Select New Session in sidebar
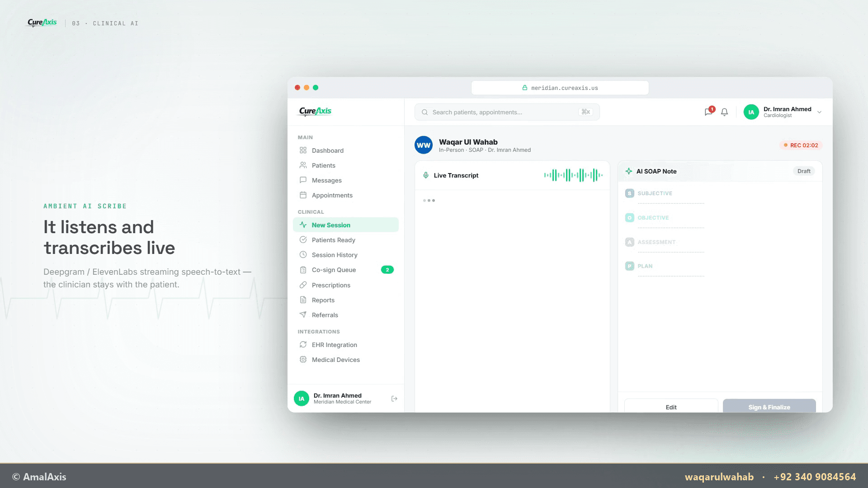This screenshot has height=488, width=868. [346, 225]
